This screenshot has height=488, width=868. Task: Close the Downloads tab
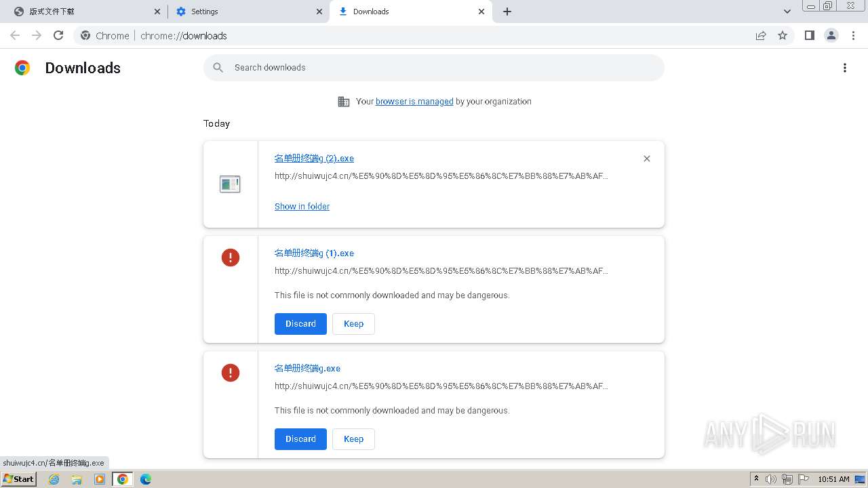481,12
